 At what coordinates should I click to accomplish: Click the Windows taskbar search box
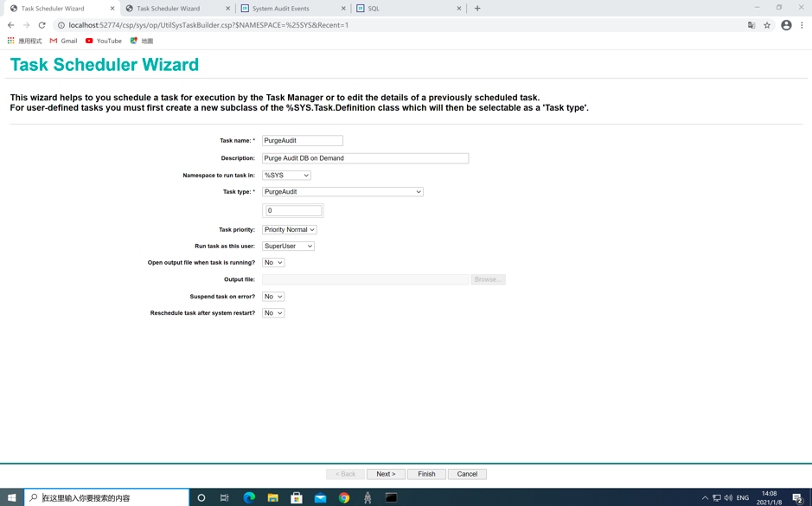[106, 497]
